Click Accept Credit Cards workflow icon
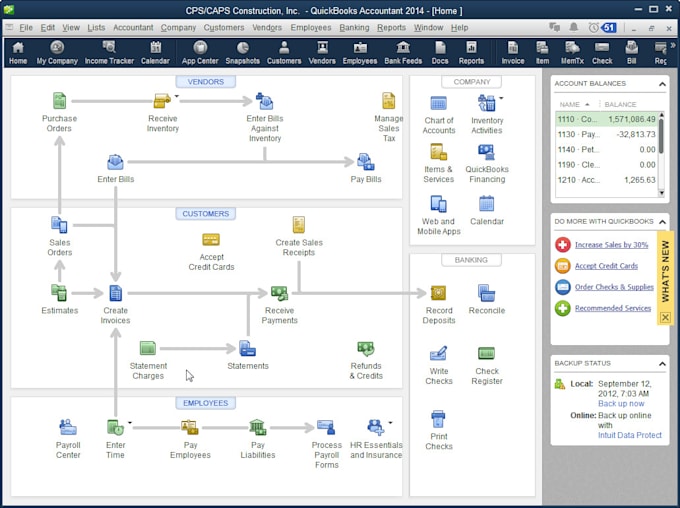The width and height of the screenshot is (680, 508). (211, 239)
